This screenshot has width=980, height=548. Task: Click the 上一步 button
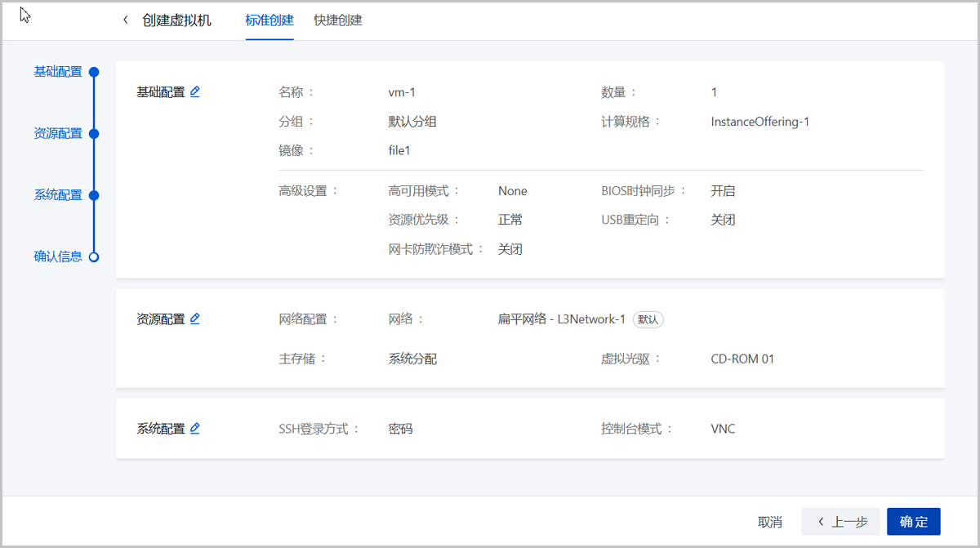[x=841, y=522]
